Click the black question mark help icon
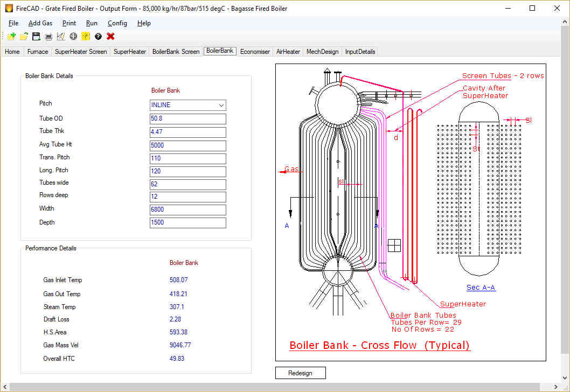 click(98, 36)
